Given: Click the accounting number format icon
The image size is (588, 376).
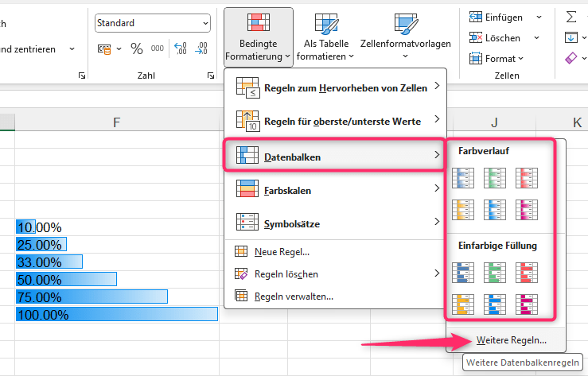Looking at the screenshot, I should (x=104, y=49).
